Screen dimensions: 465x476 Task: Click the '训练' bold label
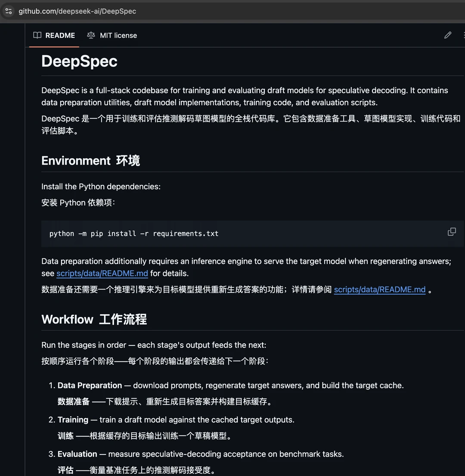pyautogui.click(x=65, y=436)
